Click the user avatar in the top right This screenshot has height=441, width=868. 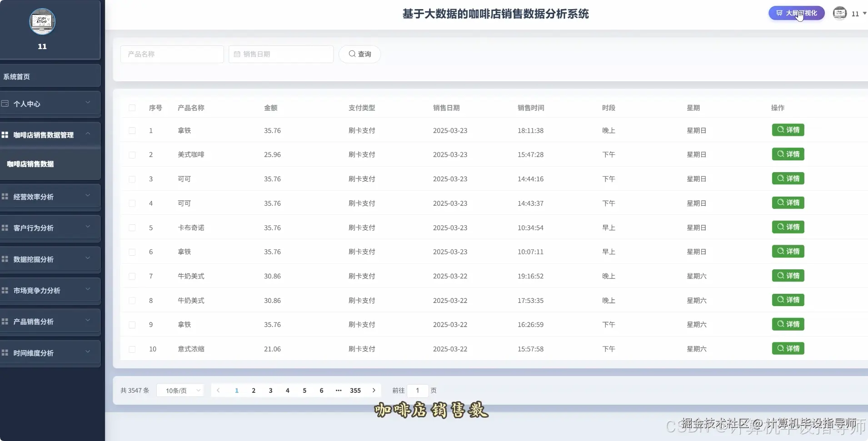click(840, 13)
